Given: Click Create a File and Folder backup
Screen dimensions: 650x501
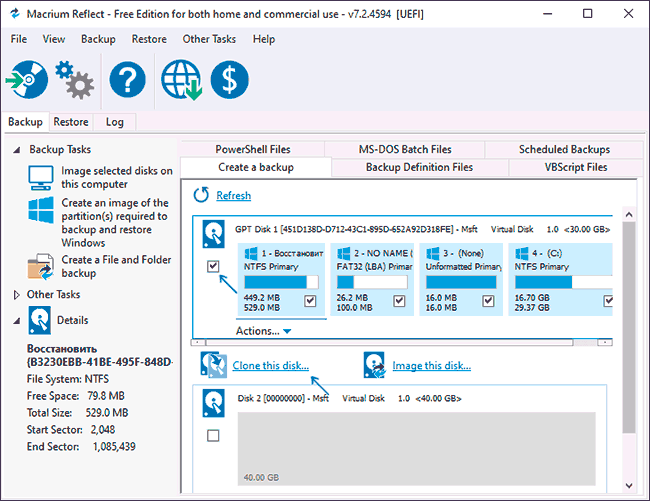Looking at the screenshot, I should click(116, 266).
